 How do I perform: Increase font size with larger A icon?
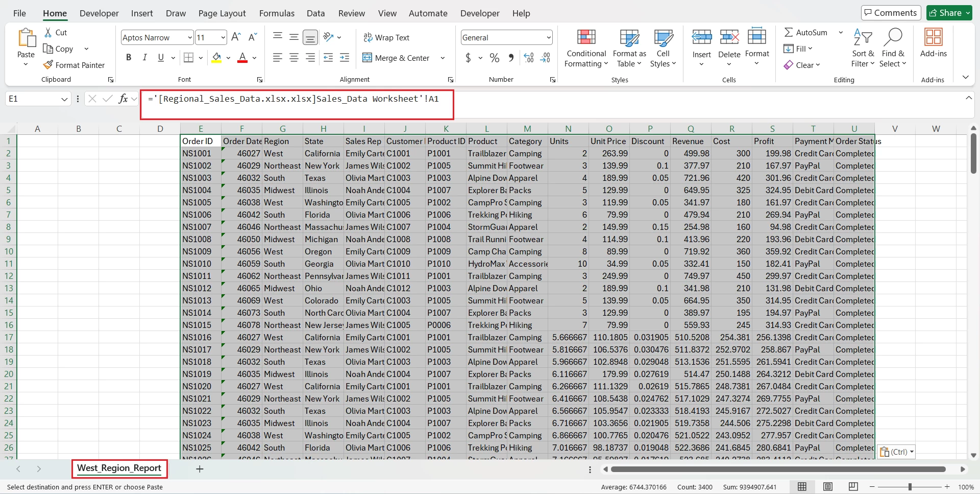[x=236, y=37]
